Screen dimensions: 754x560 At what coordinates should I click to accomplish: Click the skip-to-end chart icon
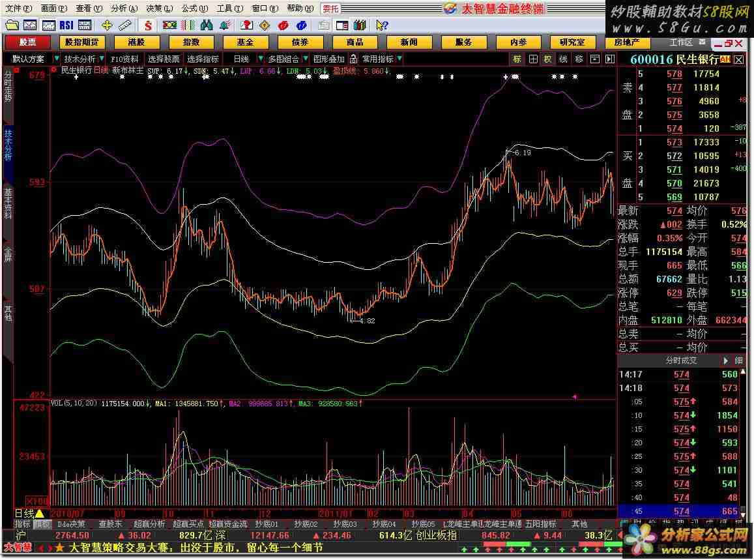pyautogui.click(x=610, y=59)
